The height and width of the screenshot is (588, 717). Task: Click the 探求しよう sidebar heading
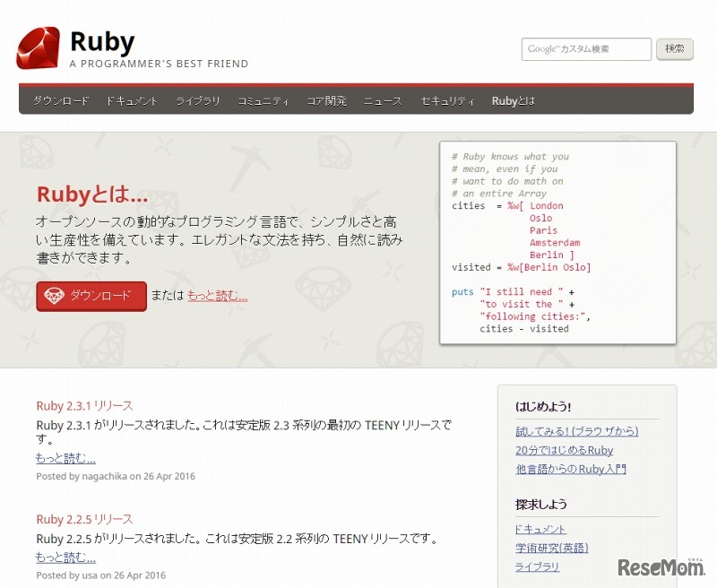pos(541,505)
